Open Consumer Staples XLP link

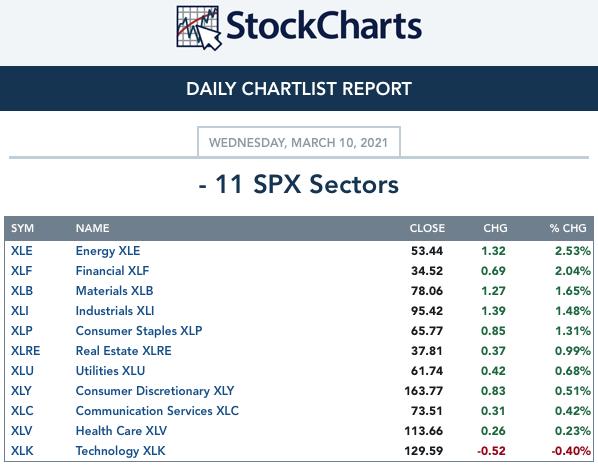pyautogui.click(x=139, y=331)
